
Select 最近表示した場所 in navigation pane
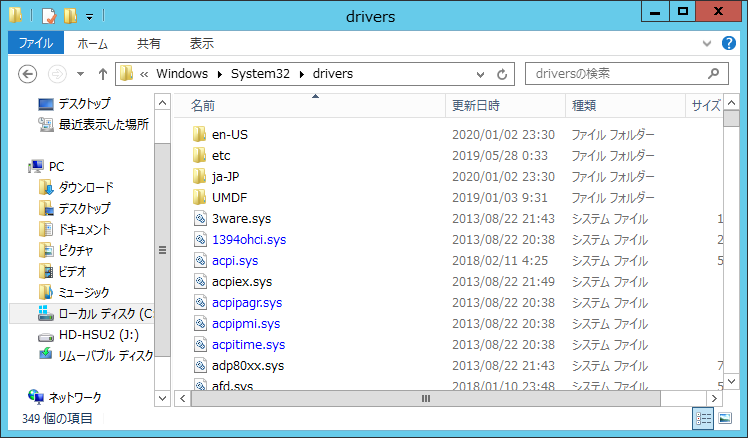tap(104, 124)
